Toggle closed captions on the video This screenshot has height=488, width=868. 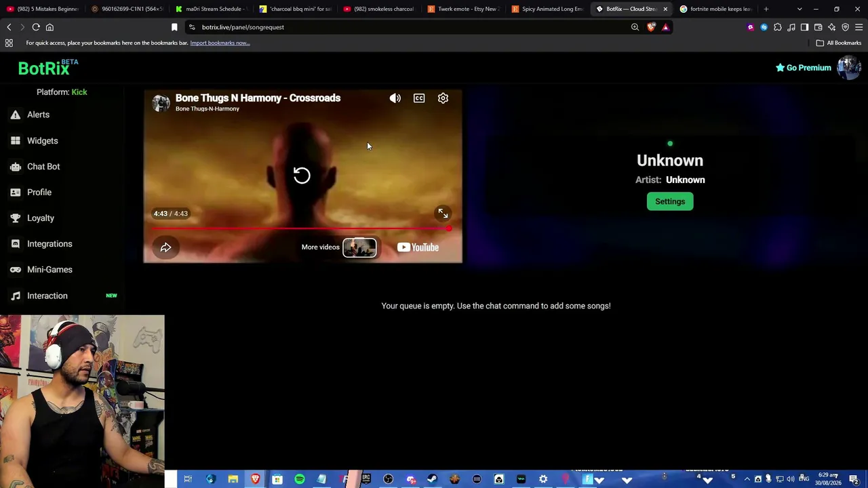(419, 98)
